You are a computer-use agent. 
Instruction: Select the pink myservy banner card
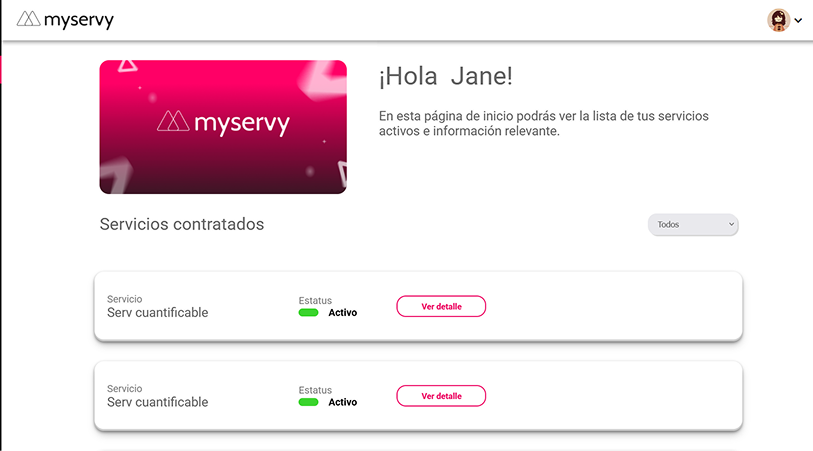point(223,127)
